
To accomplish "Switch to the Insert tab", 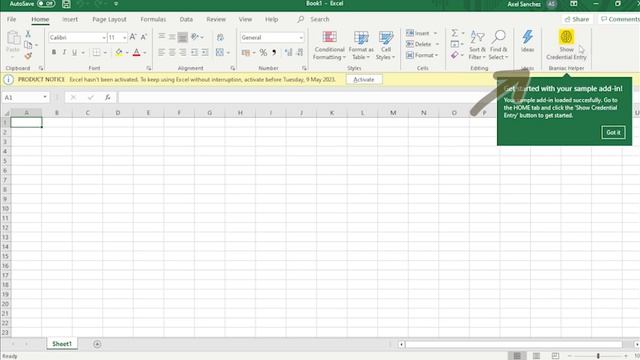I will pyautogui.click(x=70, y=19).
